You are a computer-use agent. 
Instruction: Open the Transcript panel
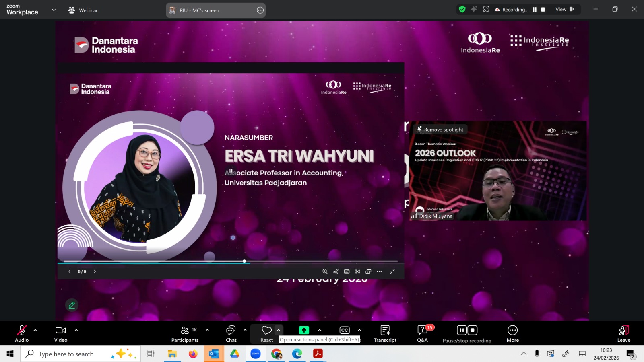pyautogui.click(x=385, y=331)
